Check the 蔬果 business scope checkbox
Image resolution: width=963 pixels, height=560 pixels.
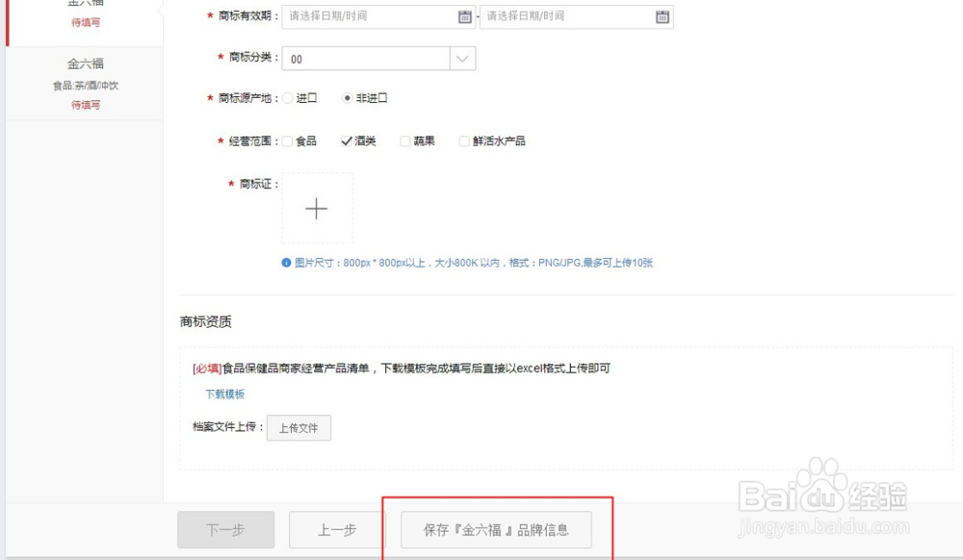point(405,141)
